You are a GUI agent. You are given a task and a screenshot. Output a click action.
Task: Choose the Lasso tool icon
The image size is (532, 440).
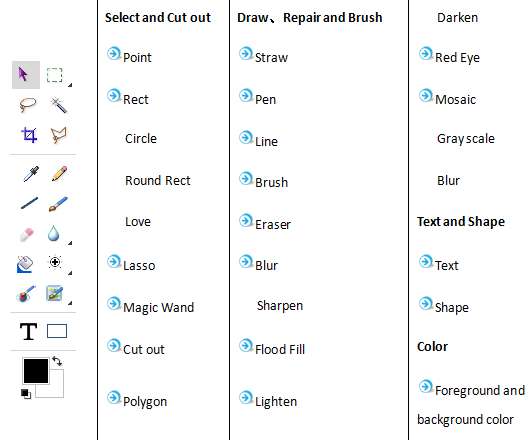(x=27, y=104)
